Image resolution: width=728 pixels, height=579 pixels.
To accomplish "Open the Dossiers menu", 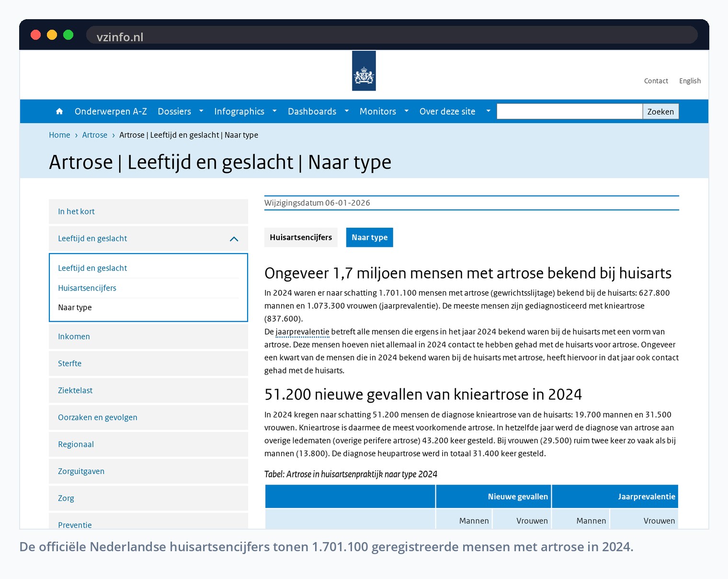I will tap(174, 111).
